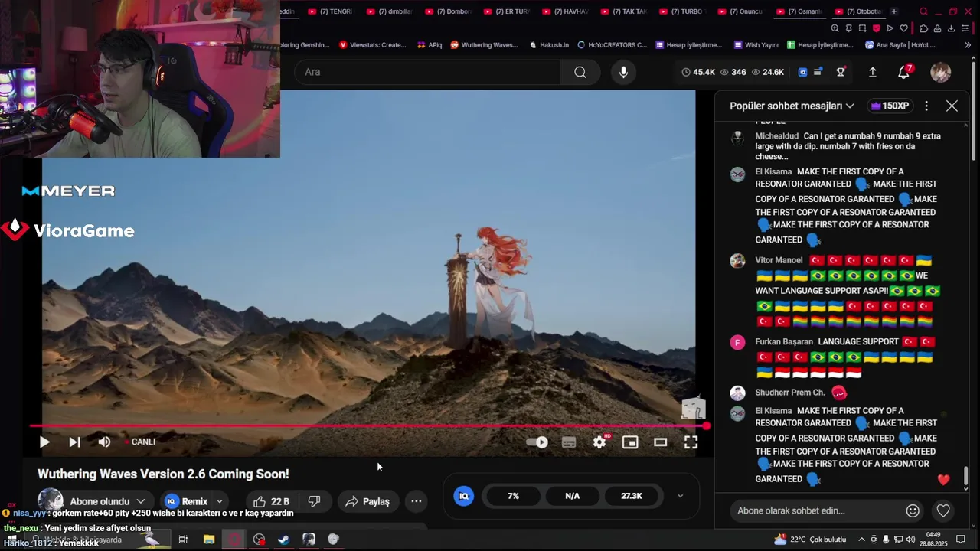Click the trophy icon in YouTube header
This screenshot has height=551, width=980.
point(841,72)
